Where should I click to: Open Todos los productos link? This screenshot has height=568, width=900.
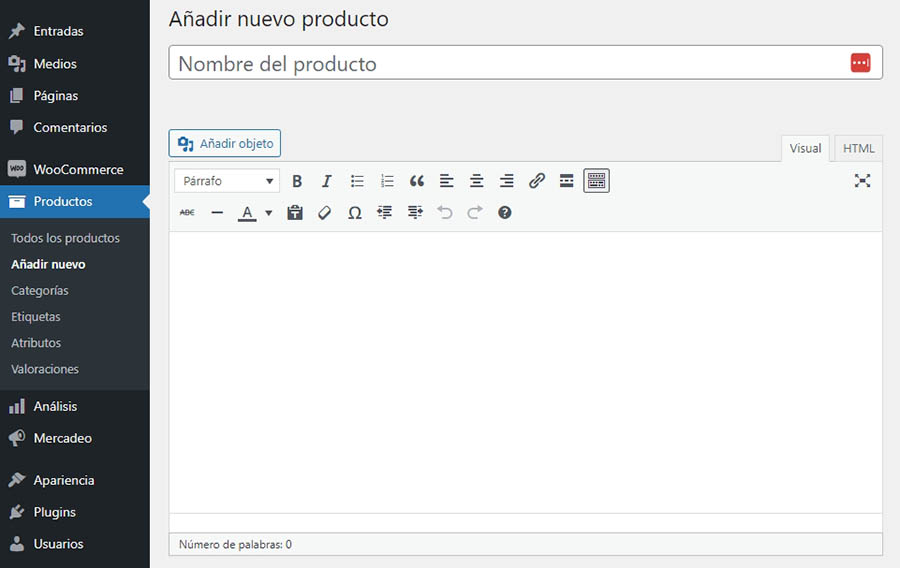(x=65, y=238)
